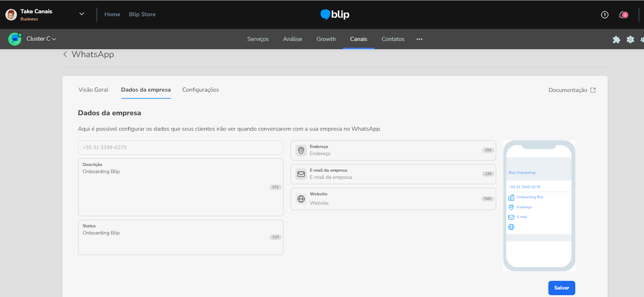644x297 pixels.
Task: Click the 128 character counter badge
Action: [x=488, y=174]
